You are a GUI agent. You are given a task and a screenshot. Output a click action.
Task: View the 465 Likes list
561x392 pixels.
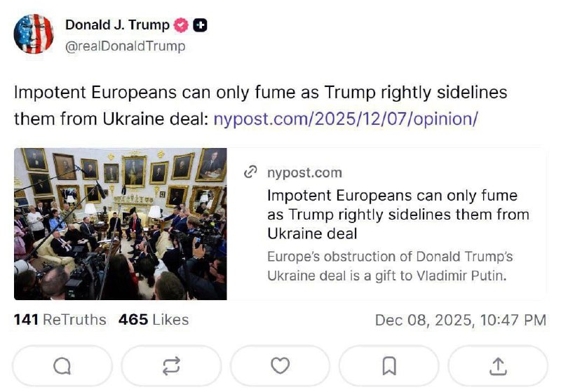[154, 320]
